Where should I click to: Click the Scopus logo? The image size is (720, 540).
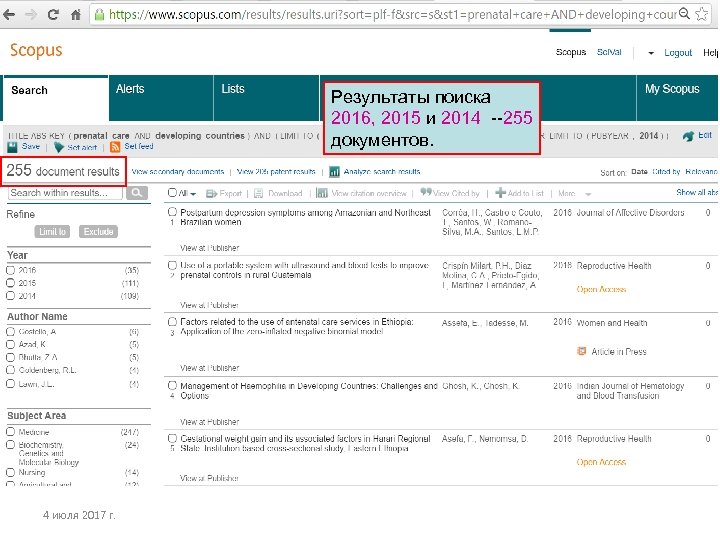coord(36,50)
